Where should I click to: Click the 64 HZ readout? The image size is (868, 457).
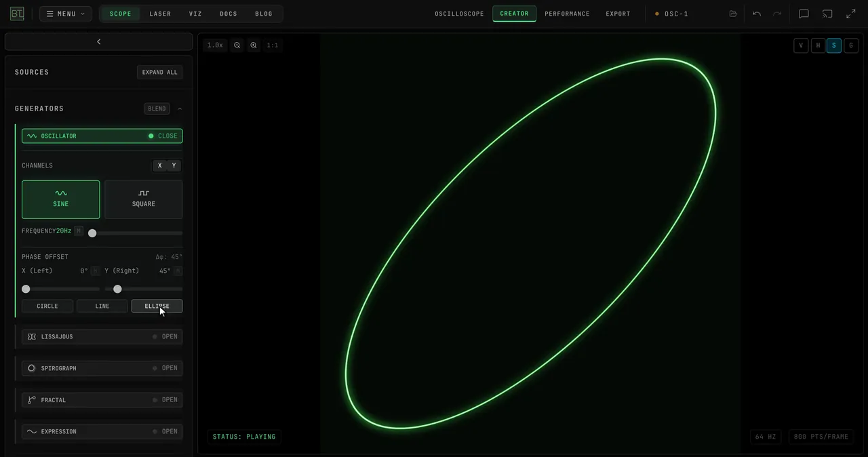pos(766,437)
